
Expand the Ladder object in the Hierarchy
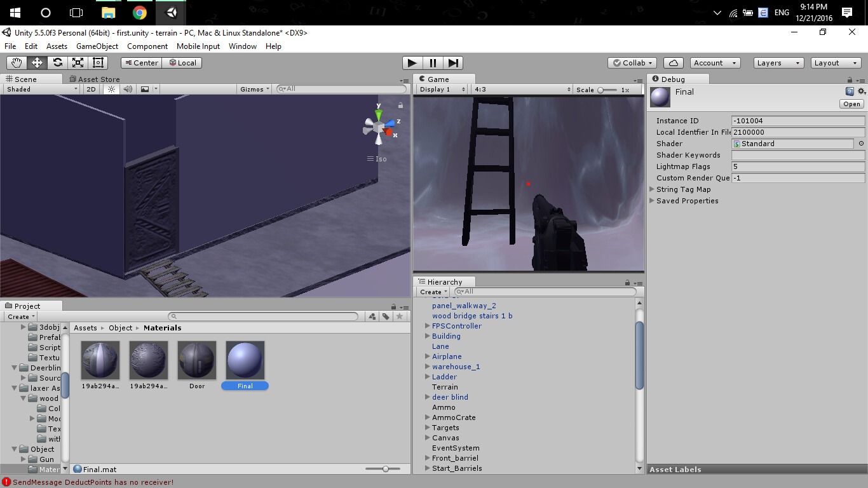(428, 377)
